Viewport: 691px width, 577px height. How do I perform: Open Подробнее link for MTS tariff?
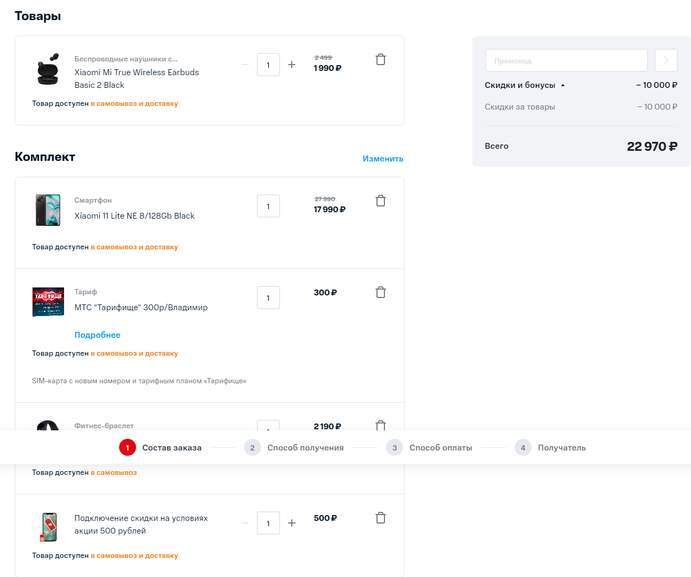97,335
